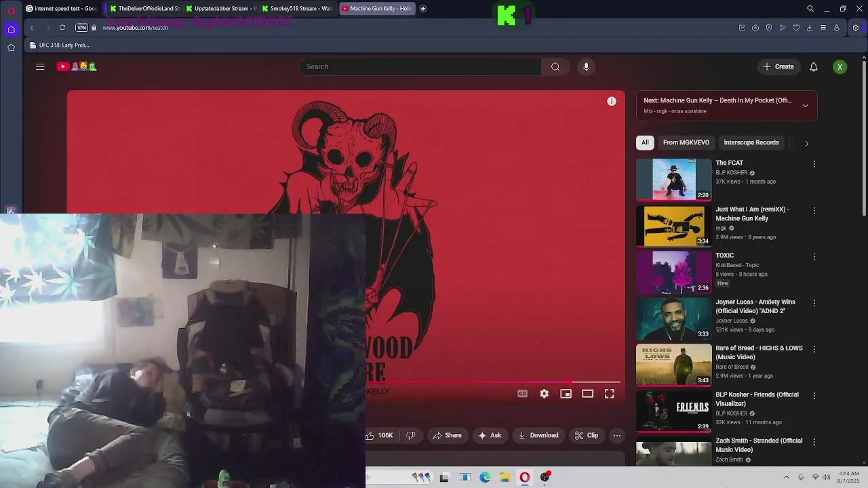This screenshot has width=868, height=488.
Task: Open options menu for The FCAT
Action: point(814,164)
